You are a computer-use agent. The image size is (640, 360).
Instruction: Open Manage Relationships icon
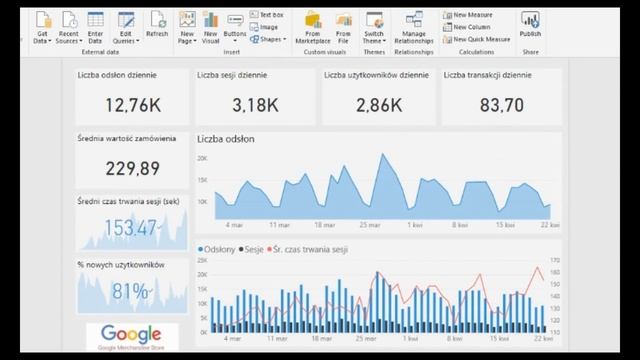click(x=414, y=20)
